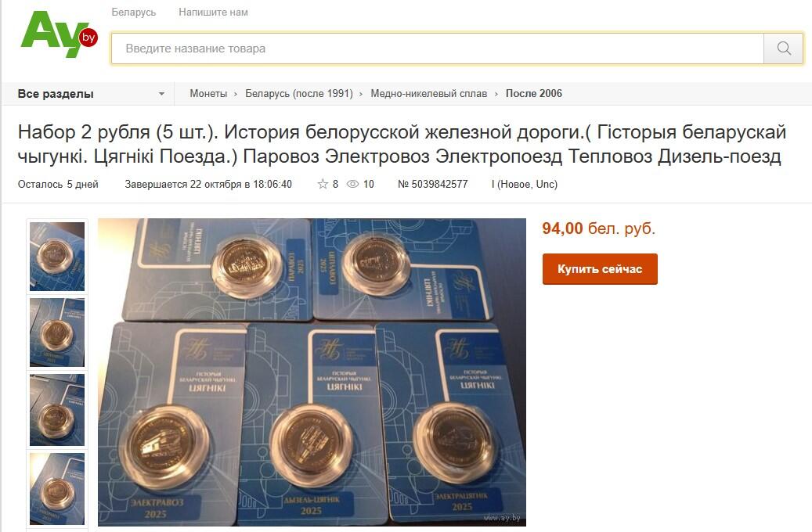
Task: Click the Купить сейчас button
Action: pyautogui.click(x=600, y=269)
